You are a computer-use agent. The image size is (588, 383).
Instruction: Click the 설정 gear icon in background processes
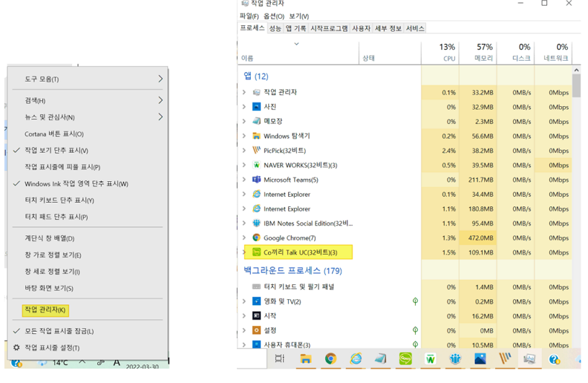(257, 330)
